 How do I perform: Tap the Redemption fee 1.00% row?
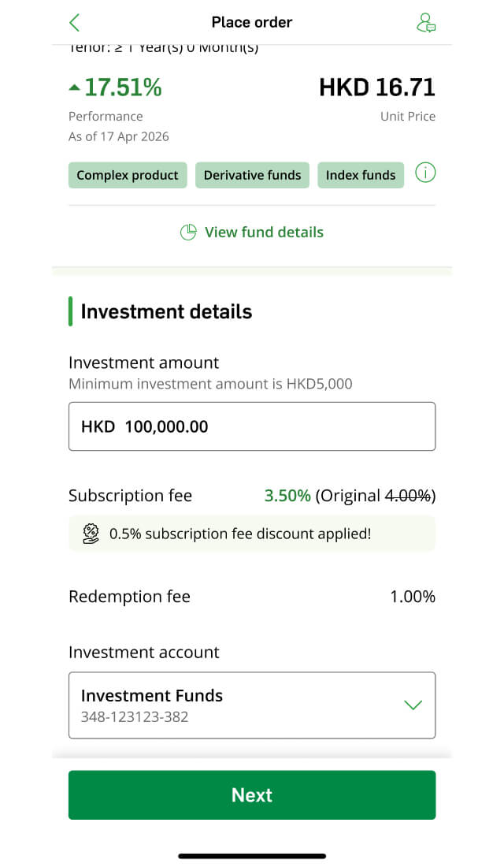[x=252, y=597]
